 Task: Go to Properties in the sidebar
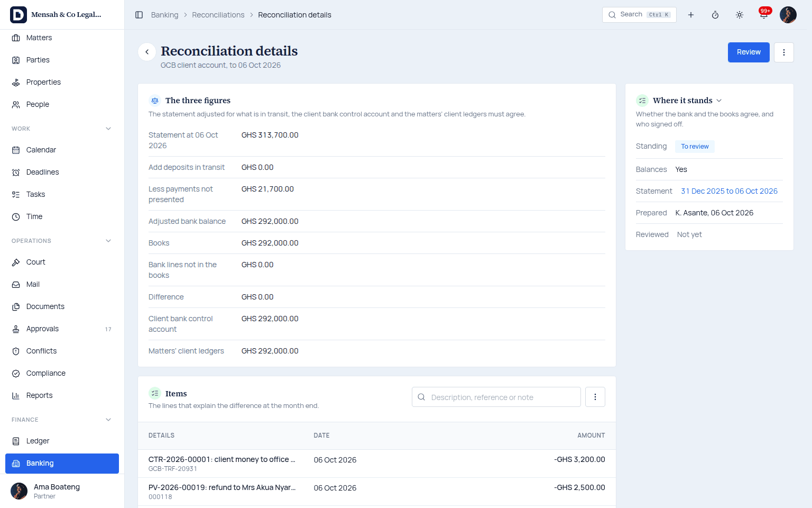[x=62, y=82]
